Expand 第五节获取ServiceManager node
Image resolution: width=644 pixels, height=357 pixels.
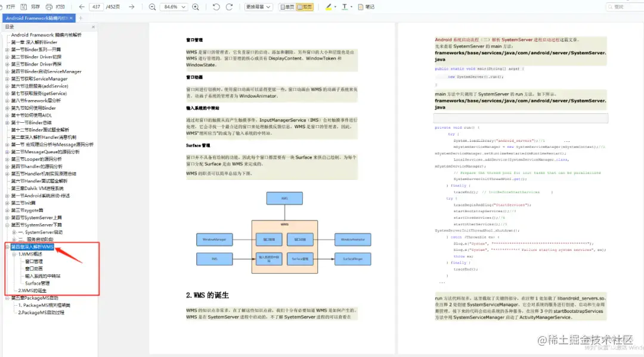(x=7, y=79)
